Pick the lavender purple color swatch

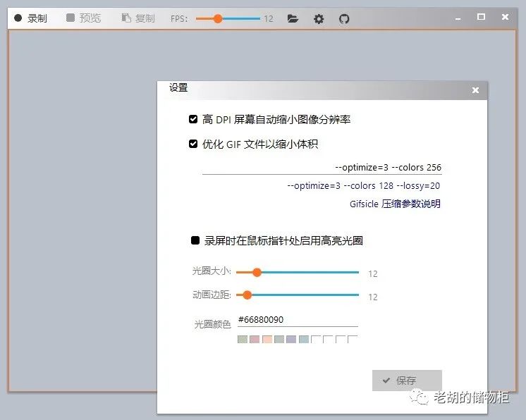click(291, 339)
